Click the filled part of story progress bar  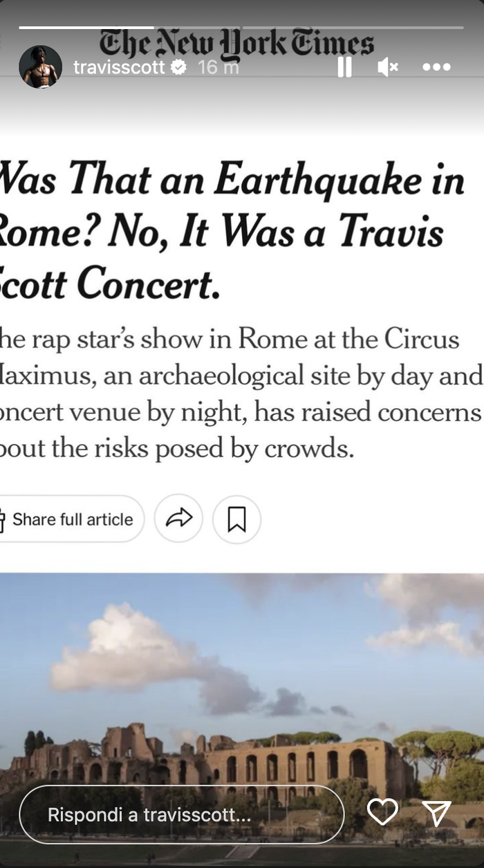86,28
